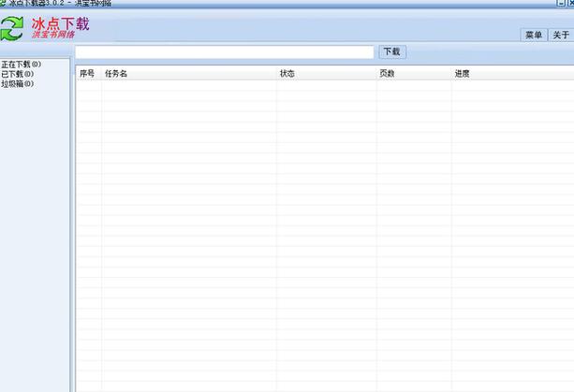Open the 关于 about tab
Screen dimensions: 574x392
point(561,36)
